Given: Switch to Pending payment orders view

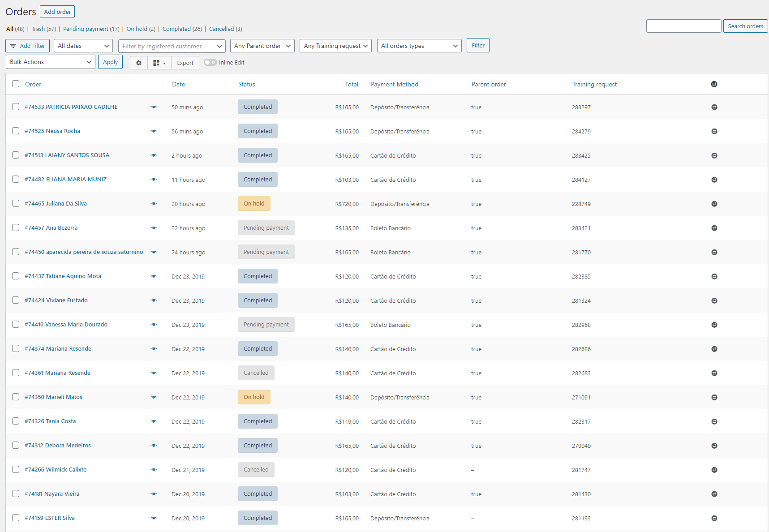Looking at the screenshot, I should click(x=86, y=29).
